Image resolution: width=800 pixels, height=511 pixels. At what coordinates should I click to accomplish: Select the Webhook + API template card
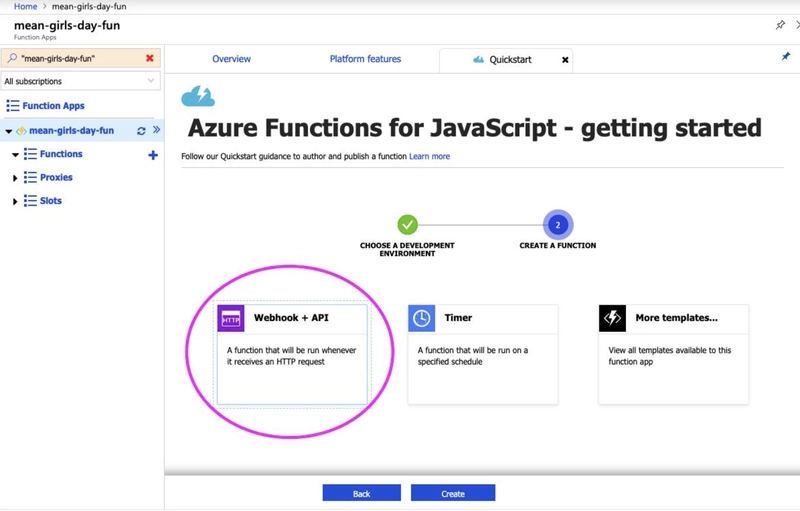[292, 354]
